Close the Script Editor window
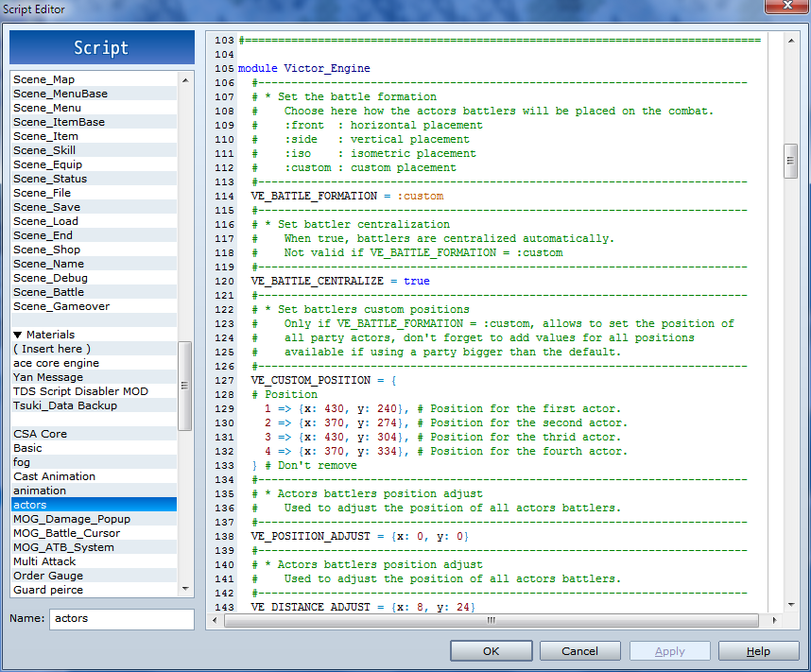This screenshot has width=811, height=672. (x=785, y=9)
